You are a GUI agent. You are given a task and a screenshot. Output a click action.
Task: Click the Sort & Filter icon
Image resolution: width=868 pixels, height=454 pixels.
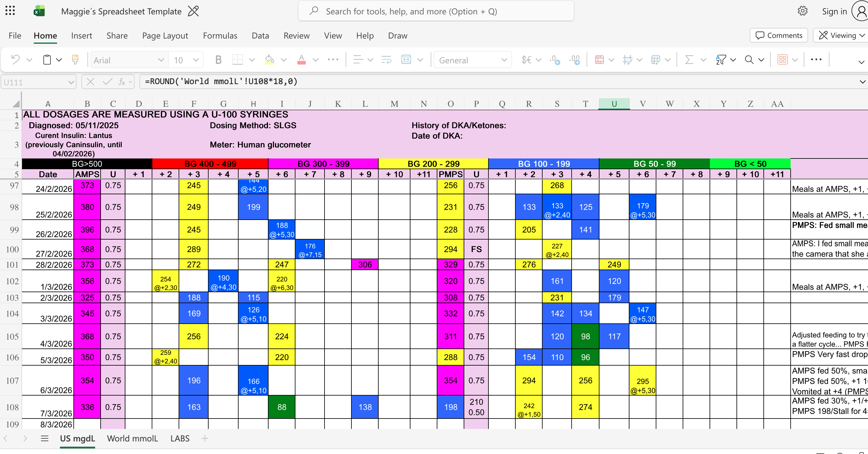pos(721,60)
